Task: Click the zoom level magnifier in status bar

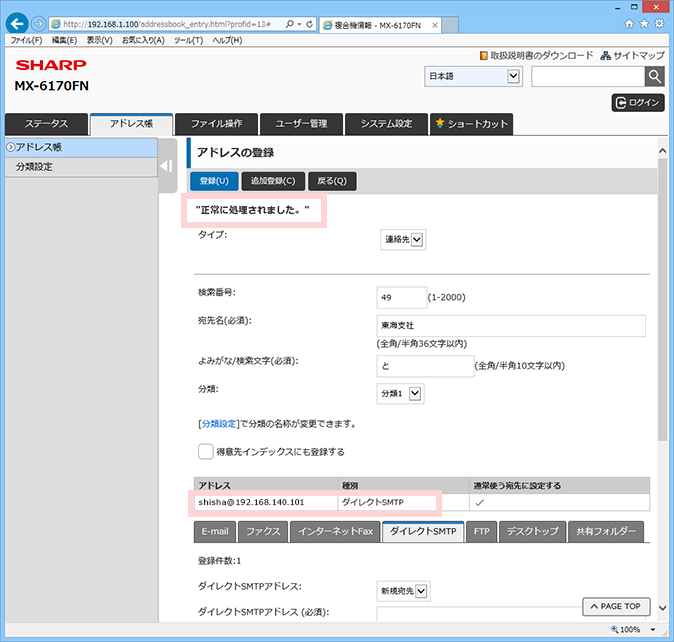Action: tap(615, 630)
